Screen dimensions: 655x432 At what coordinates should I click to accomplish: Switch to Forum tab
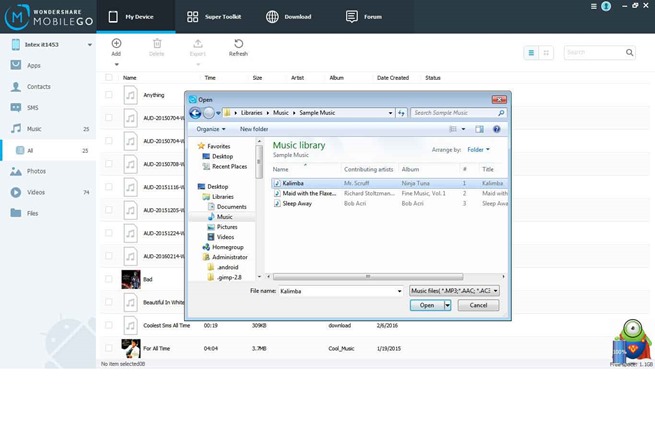(364, 17)
